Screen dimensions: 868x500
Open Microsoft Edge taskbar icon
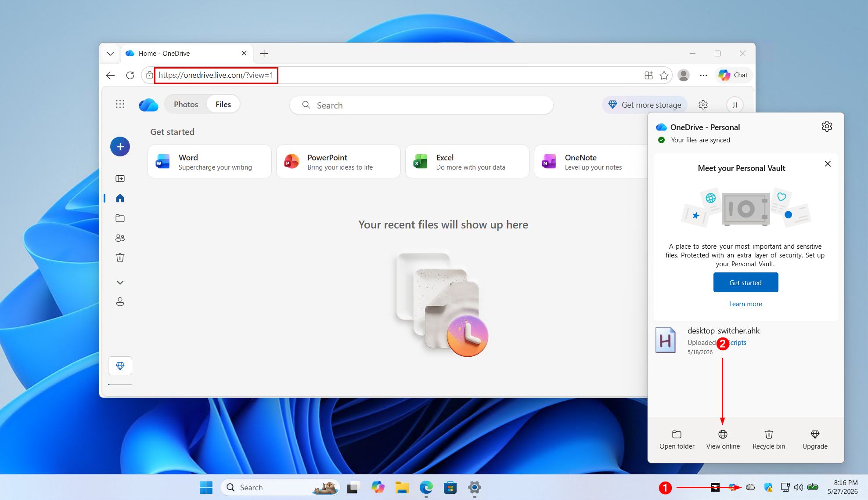pos(426,487)
